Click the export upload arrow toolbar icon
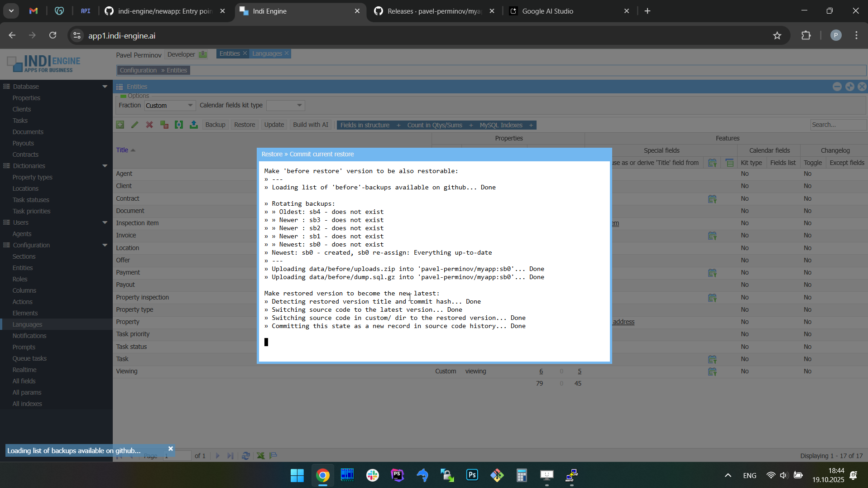This screenshot has height=488, width=868. [x=194, y=125]
